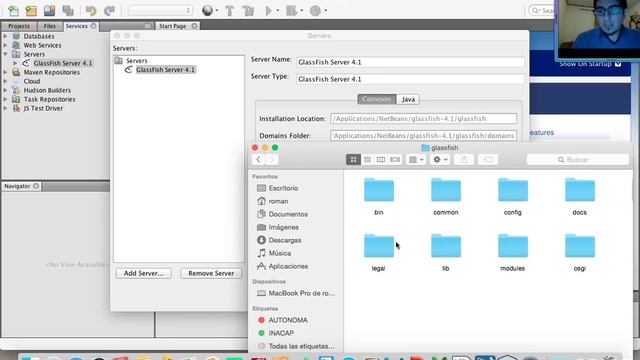Switch to the Java tab in Servers dialog

[408, 99]
